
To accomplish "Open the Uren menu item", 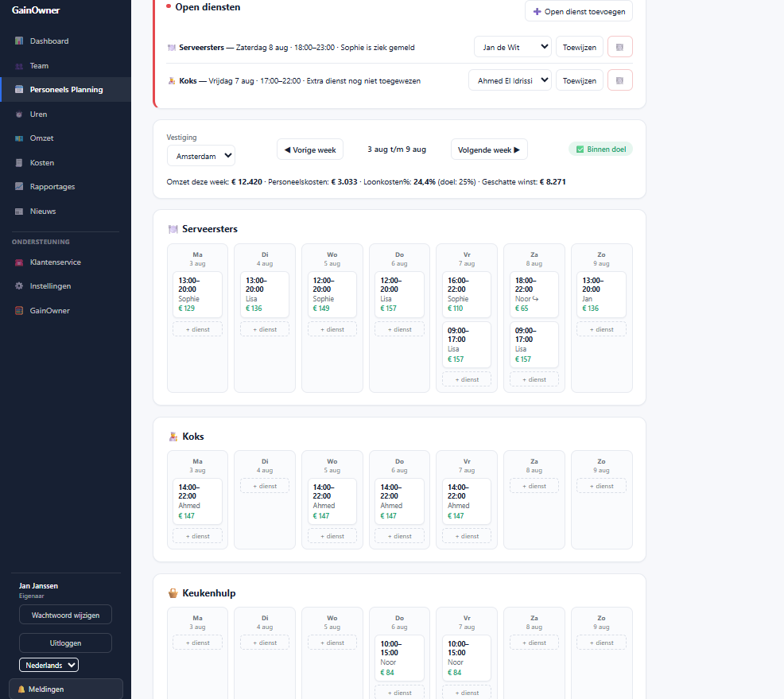I will coord(65,115).
